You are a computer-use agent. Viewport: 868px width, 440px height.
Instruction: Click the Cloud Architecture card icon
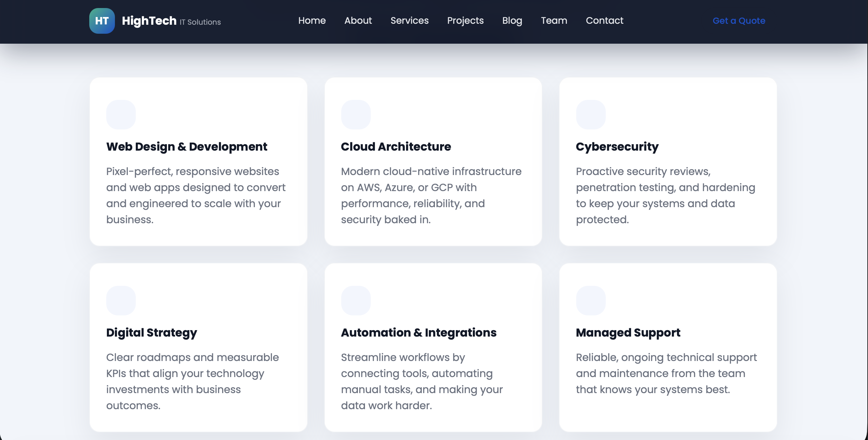pyautogui.click(x=356, y=114)
